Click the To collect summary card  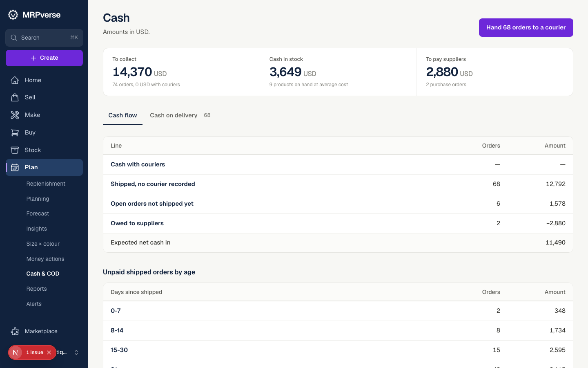pos(181,72)
